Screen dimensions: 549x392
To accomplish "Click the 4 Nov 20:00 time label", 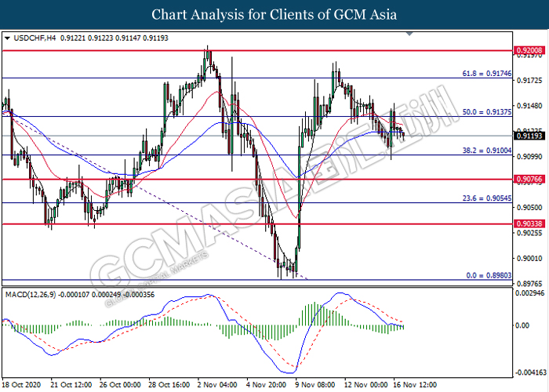I will point(267,385).
